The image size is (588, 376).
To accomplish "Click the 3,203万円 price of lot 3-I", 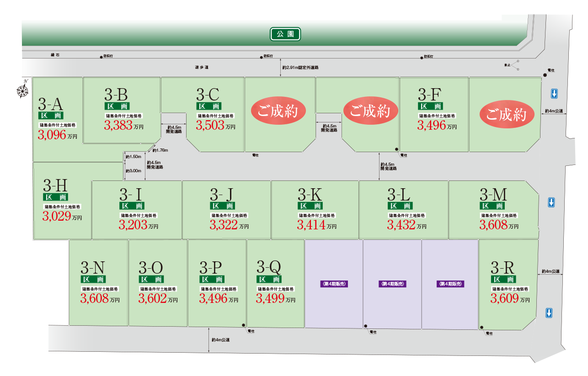I will [139, 225].
